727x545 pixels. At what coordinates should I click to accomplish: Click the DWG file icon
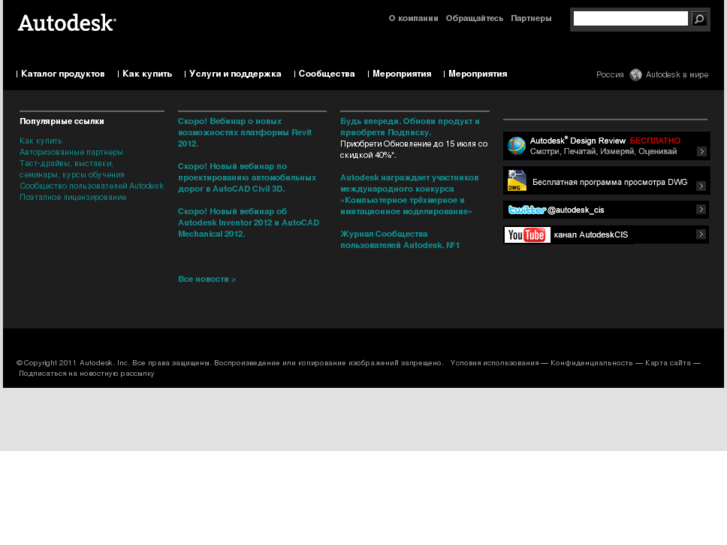tap(517, 180)
